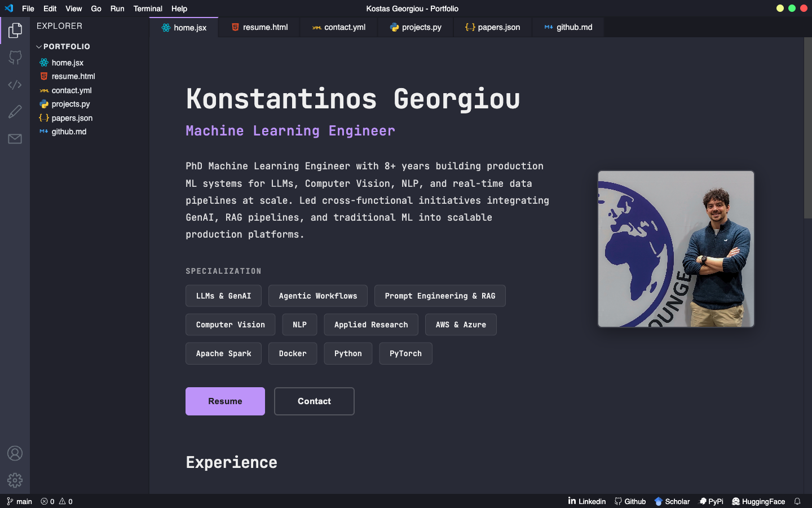The image size is (812, 508).
Task: Open the pencil icon in activity bar
Action: click(15, 112)
